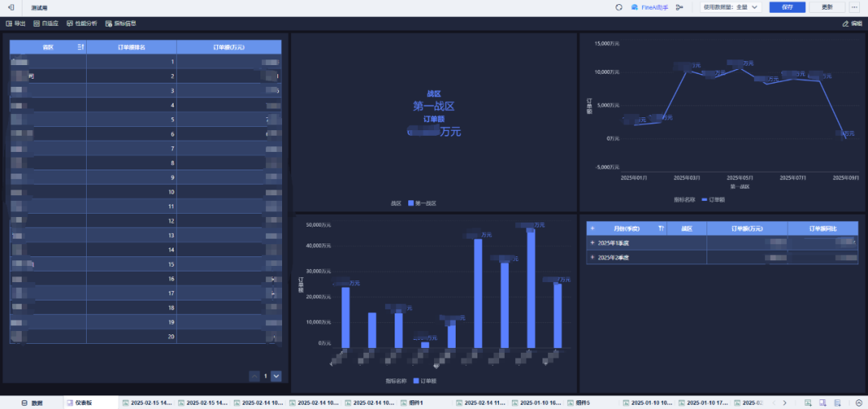Toggle 订单额 legend in the bar chart
868x409 pixels.
(x=424, y=381)
